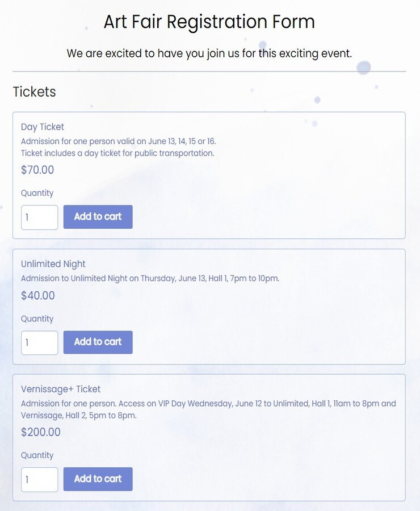420x511 pixels.
Task: Click the Quantity label for Vernissage+ Ticket
Action: coord(37,454)
